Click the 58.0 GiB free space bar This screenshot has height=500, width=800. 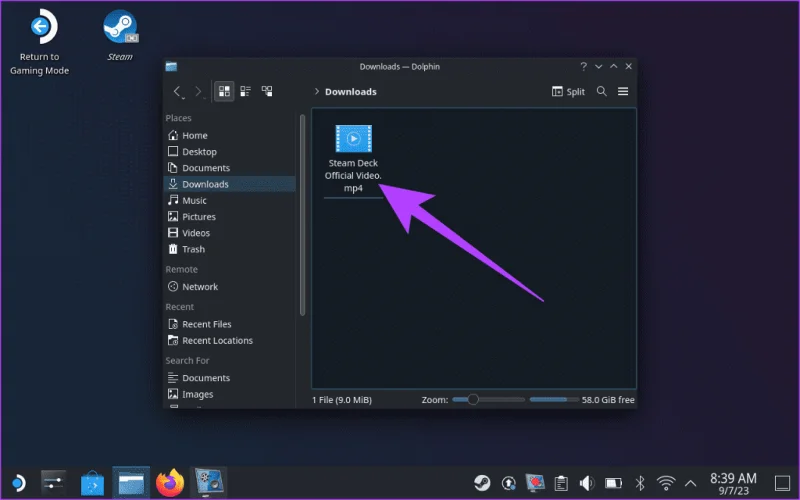[x=554, y=399]
